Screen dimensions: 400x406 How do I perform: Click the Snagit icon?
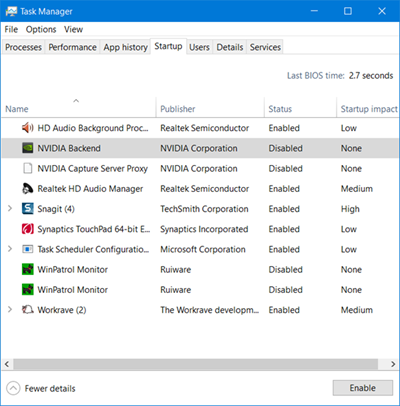pos(28,209)
